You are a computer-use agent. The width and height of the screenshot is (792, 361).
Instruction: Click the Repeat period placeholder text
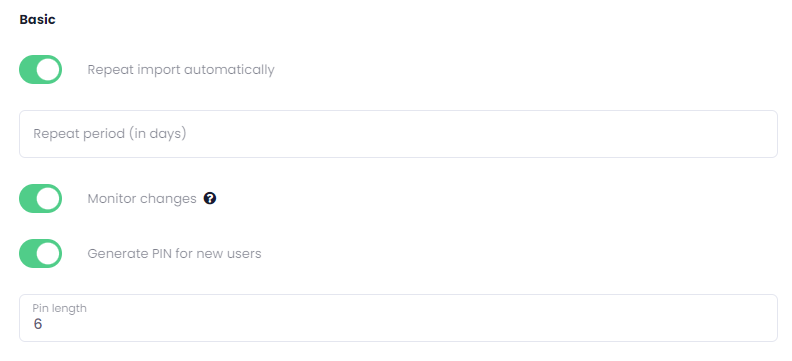pyautogui.click(x=110, y=134)
